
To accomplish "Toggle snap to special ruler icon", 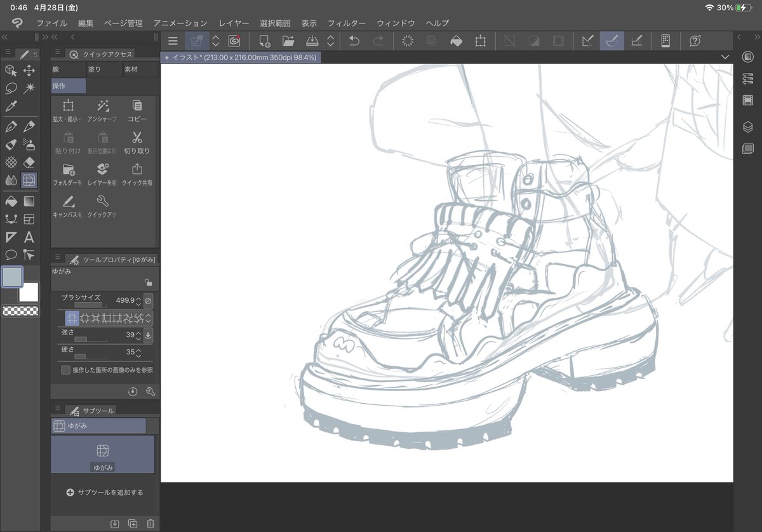I will pos(612,41).
